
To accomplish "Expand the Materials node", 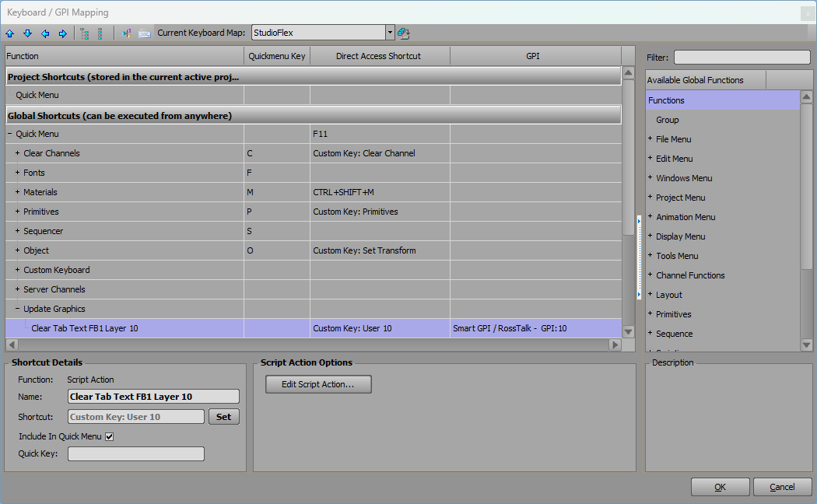I will coord(17,192).
